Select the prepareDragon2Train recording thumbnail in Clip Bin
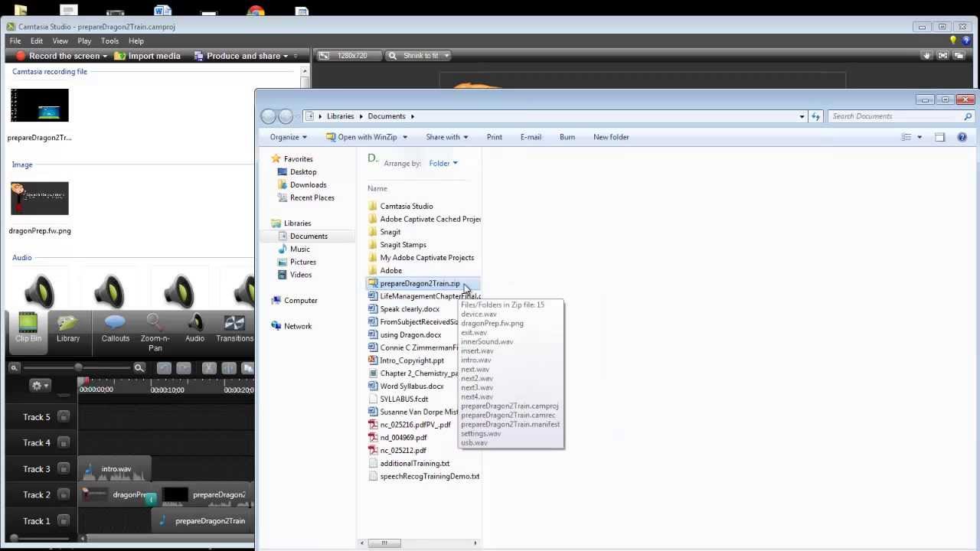The image size is (980, 551). (x=40, y=106)
